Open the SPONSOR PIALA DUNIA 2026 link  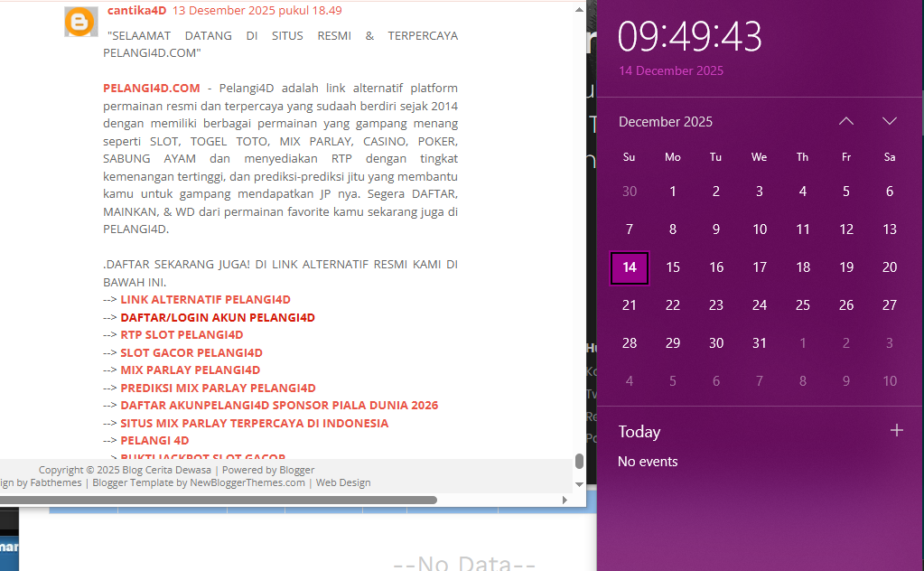pos(279,406)
